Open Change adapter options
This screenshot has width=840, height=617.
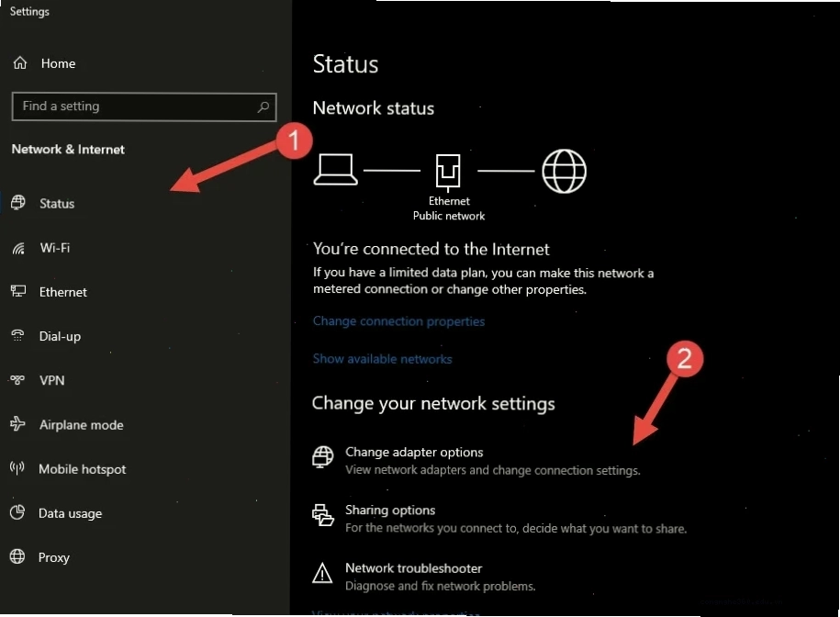[476, 461]
